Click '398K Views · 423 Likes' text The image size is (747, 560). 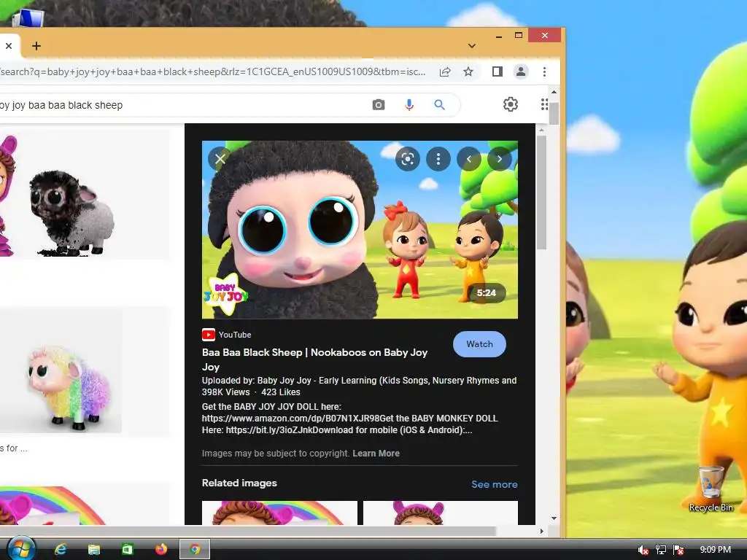(x=251, y=392)
